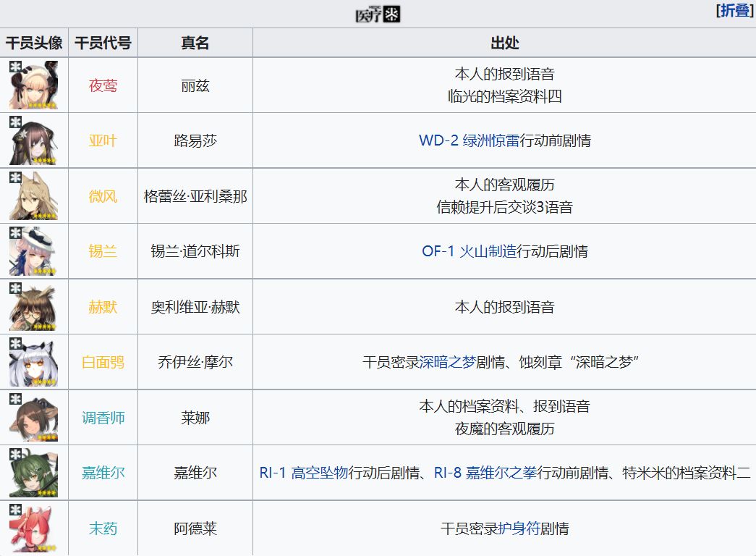
Task: Follow the OF-1 火山制造 stage link
Action: point(469,251)
